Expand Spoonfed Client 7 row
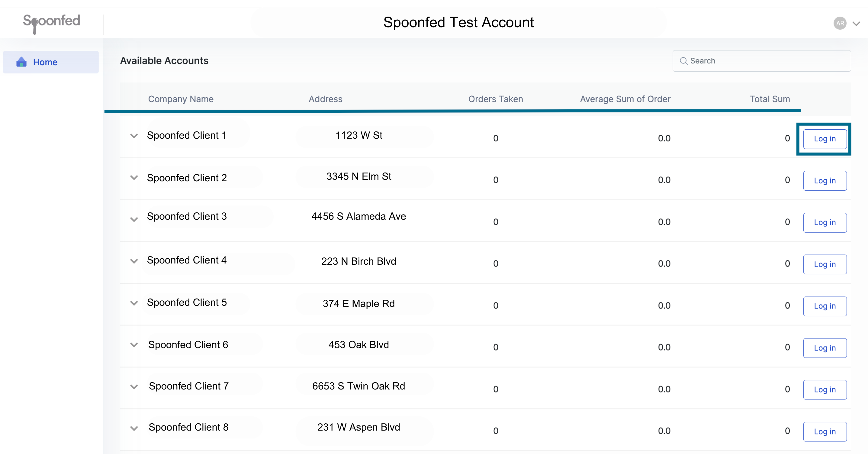The width and height of the screenshot is (868, 475). point(134,387)
